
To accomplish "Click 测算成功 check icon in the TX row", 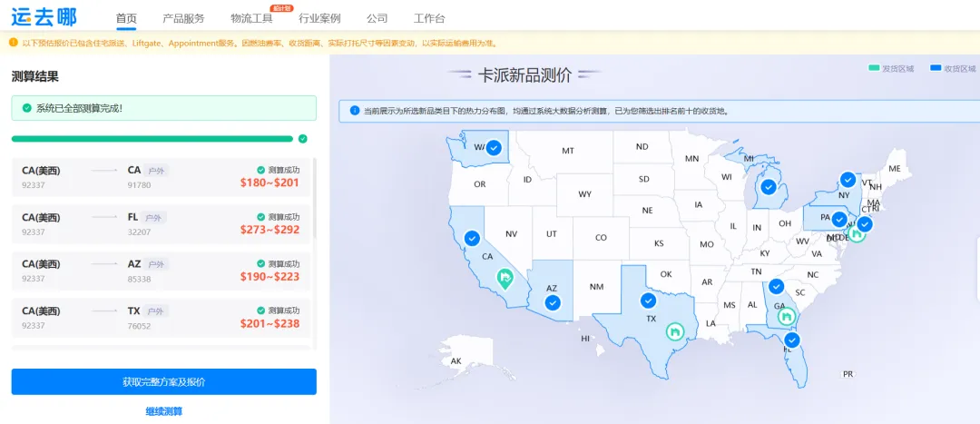I will 260,311.
